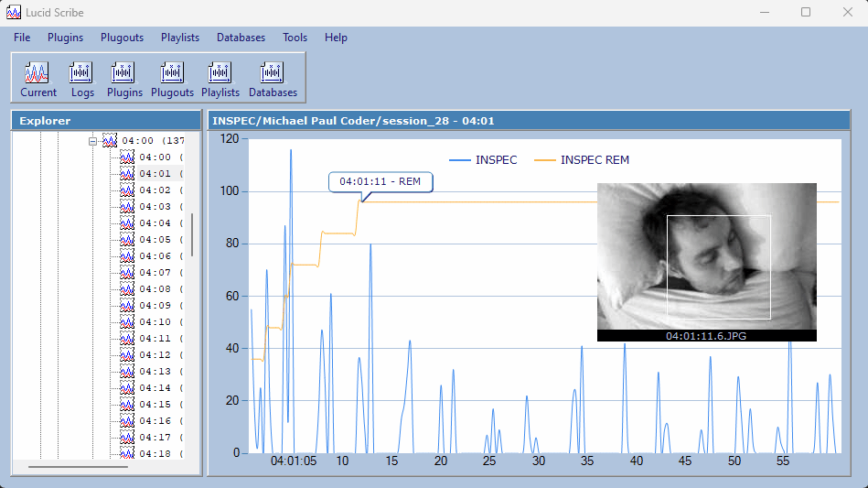Click the chart icon beside 04:05
Image resolution: width=868 pixels, height=488 pixels.
[x=127, y=240]
